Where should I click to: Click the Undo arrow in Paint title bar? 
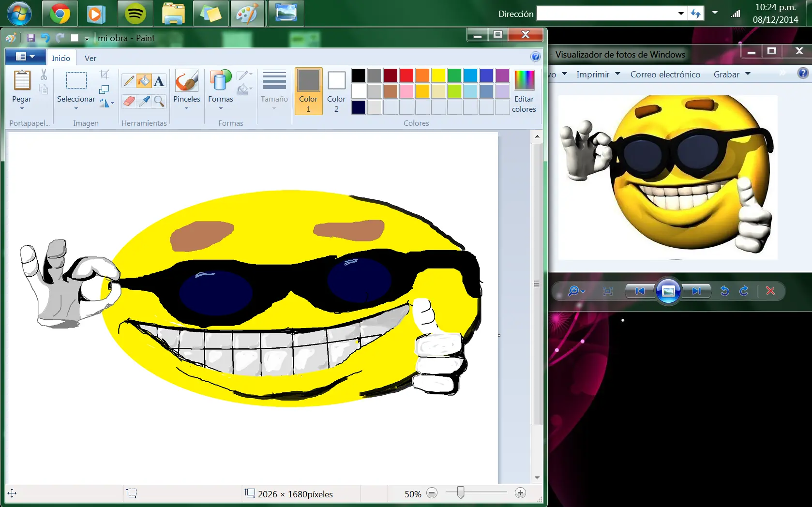tap(45, 38)
